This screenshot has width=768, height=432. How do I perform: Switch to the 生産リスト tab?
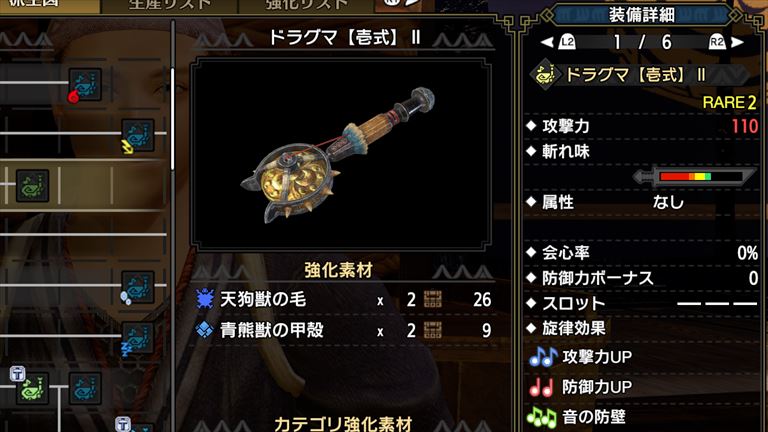(x=169, y=6)
